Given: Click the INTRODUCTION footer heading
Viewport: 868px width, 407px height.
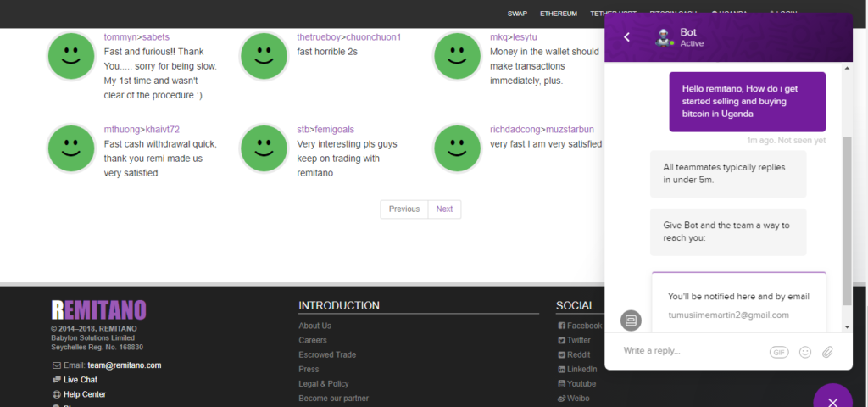Looking at the screenshot, I should tap(339, 305).
